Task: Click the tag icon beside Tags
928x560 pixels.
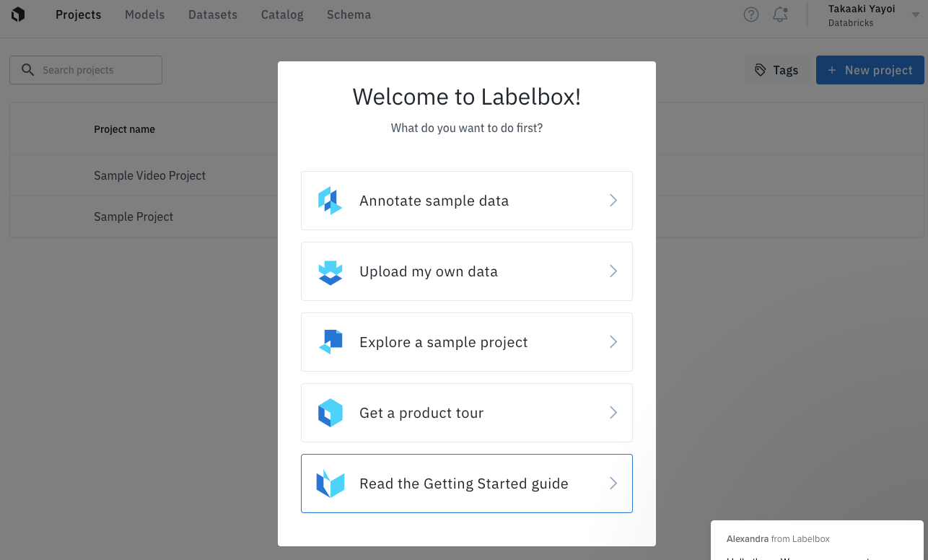Action: (x=760, y=70)
